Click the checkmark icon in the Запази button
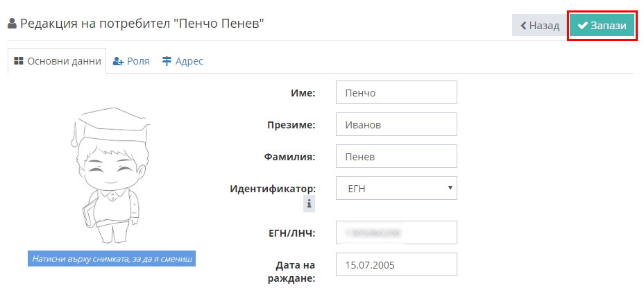644x288 pixels. click(x=582, y=26)
